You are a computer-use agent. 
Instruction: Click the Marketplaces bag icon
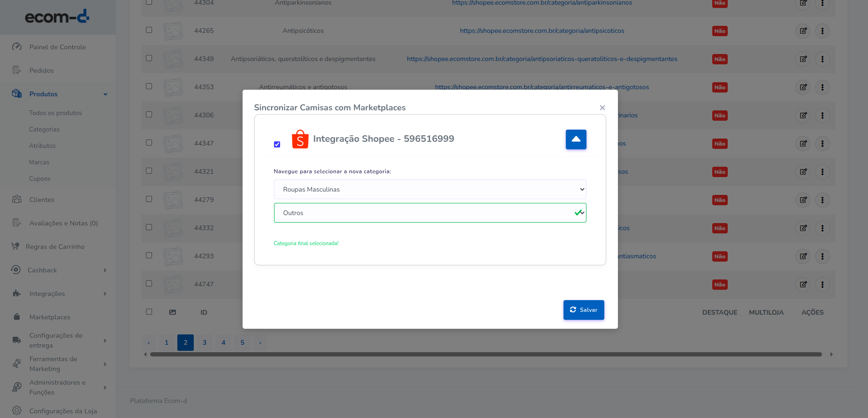pos(17,317)
